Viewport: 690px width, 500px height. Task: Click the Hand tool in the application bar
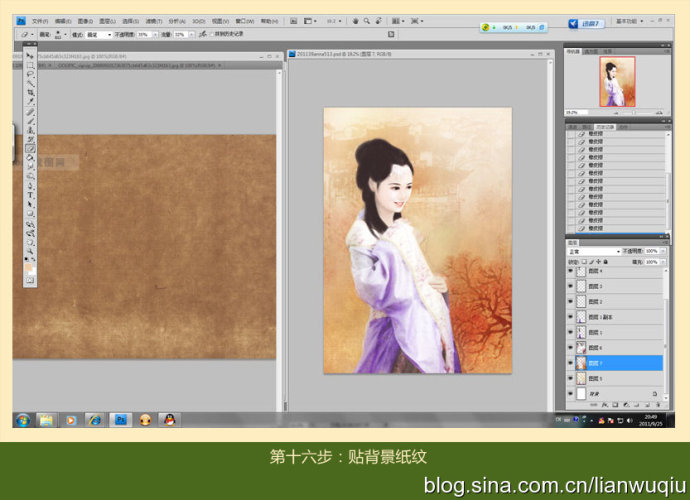point(355,21)
